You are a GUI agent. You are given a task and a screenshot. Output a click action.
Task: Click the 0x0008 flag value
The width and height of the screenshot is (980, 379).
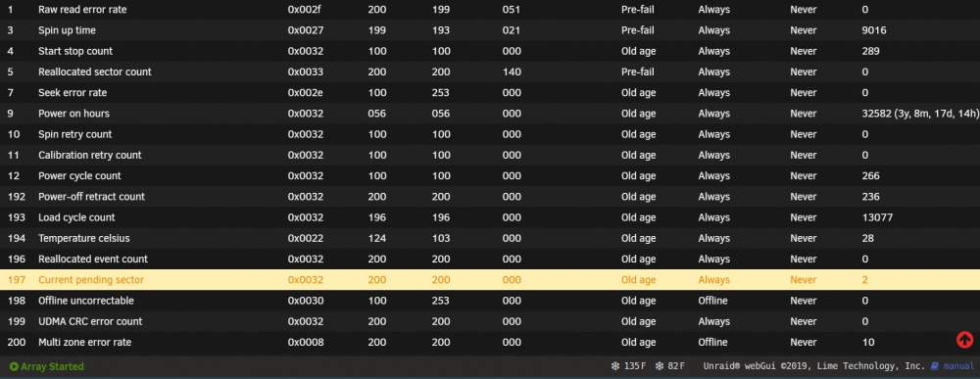pyautogui.click(x=306, y=342)
